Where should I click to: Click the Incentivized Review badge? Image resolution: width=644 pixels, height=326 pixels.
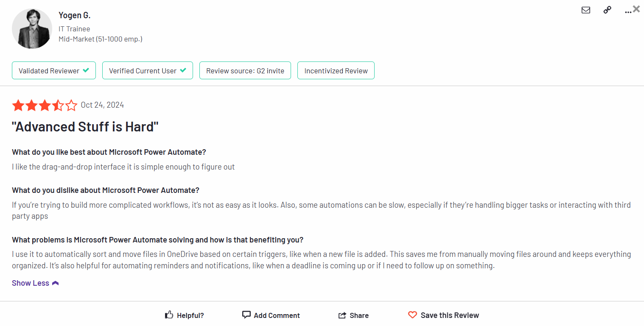coord(336,70)
